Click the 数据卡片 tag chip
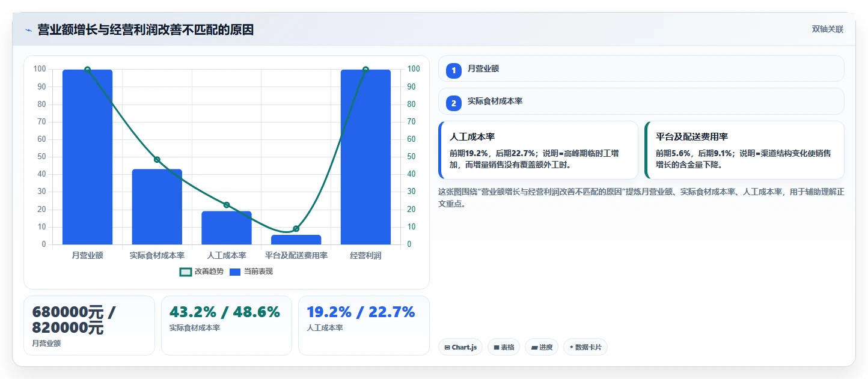Image resolution: width=868 pixels, height=379 pixels. tap(585, 347)
